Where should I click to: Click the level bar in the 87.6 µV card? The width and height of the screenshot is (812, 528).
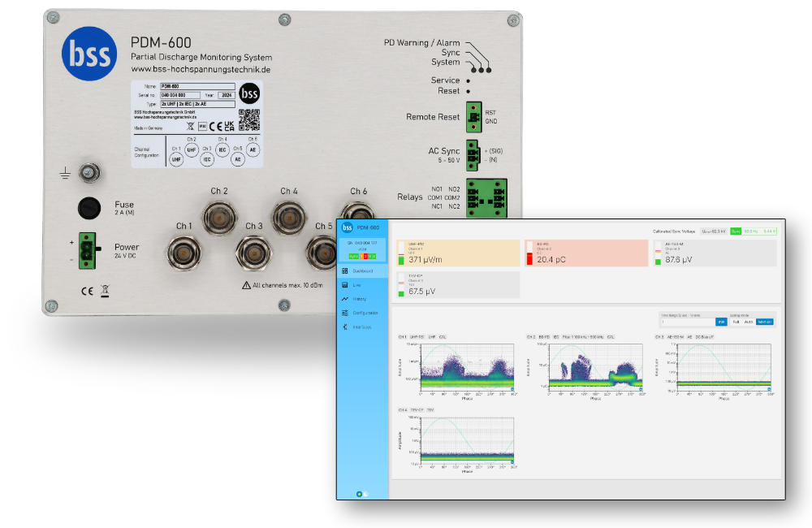pos(658,253)
